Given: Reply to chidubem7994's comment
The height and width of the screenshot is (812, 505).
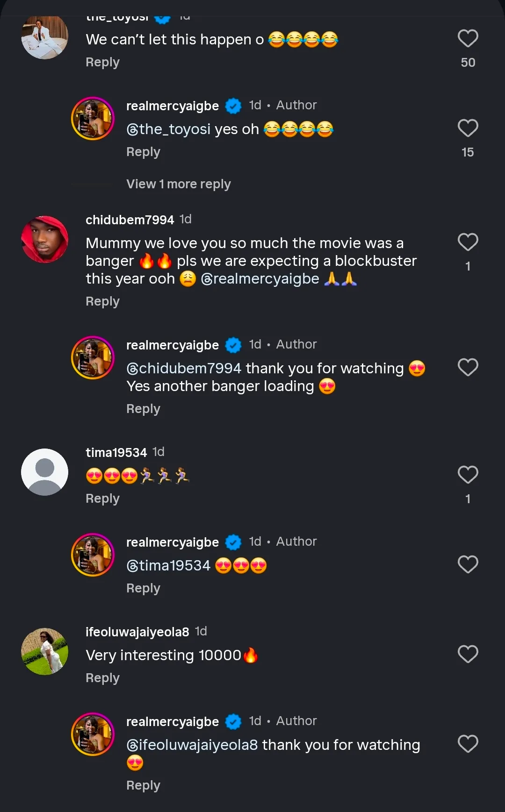Looking at the screenshot, I should coord(102,301).
